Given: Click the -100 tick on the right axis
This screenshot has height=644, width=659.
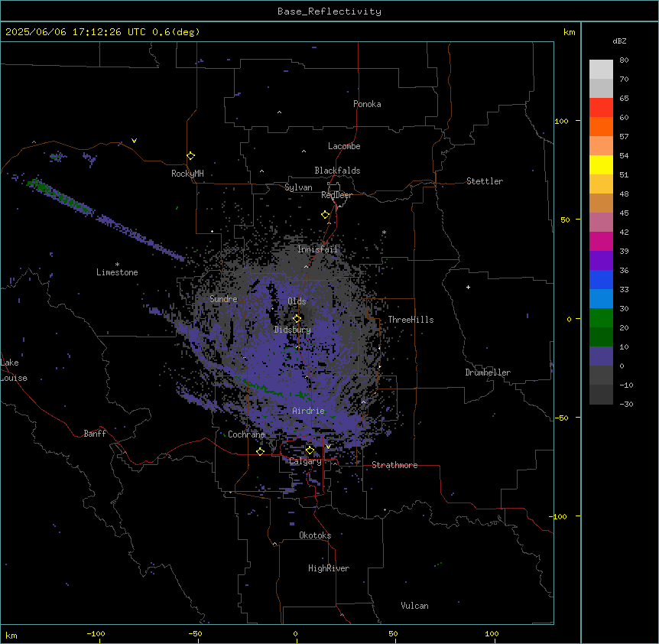Looking at the screenshot, I should pyautogui.click(x=559, y=516).
